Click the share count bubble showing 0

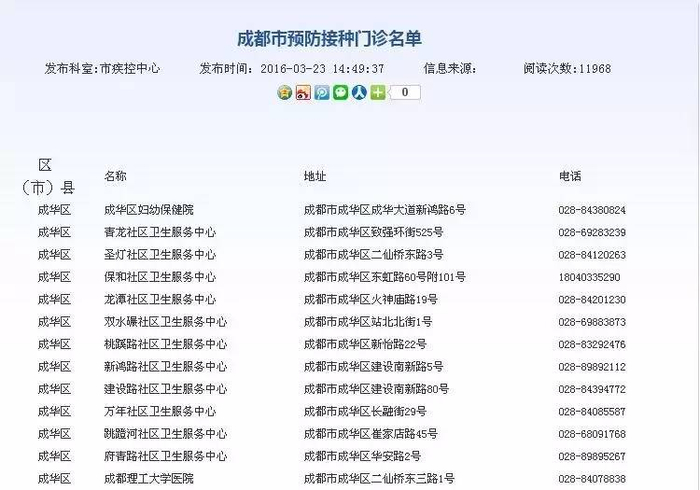[404, 92]
